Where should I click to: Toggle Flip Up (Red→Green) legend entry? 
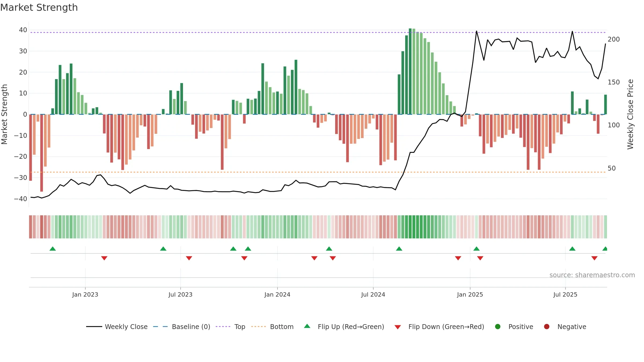[x=344, y=327]
